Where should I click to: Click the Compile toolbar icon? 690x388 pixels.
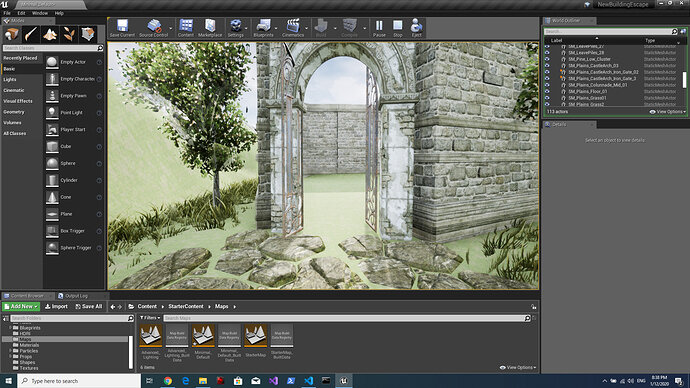point(349,28)
